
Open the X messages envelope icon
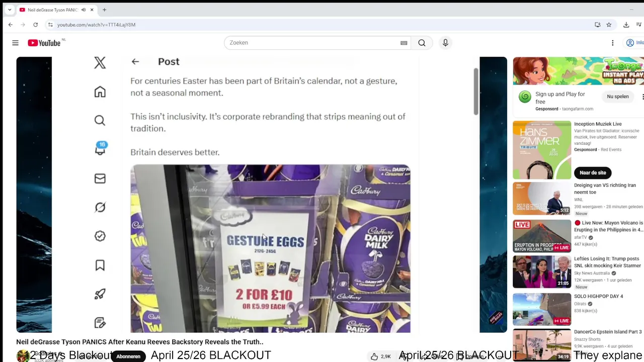pyautogui.click(x=100, y=178)
